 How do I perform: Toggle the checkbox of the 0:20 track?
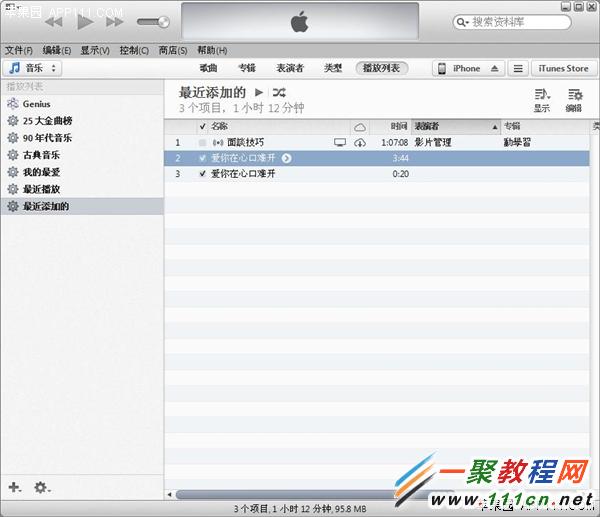[x=202, y=174]
